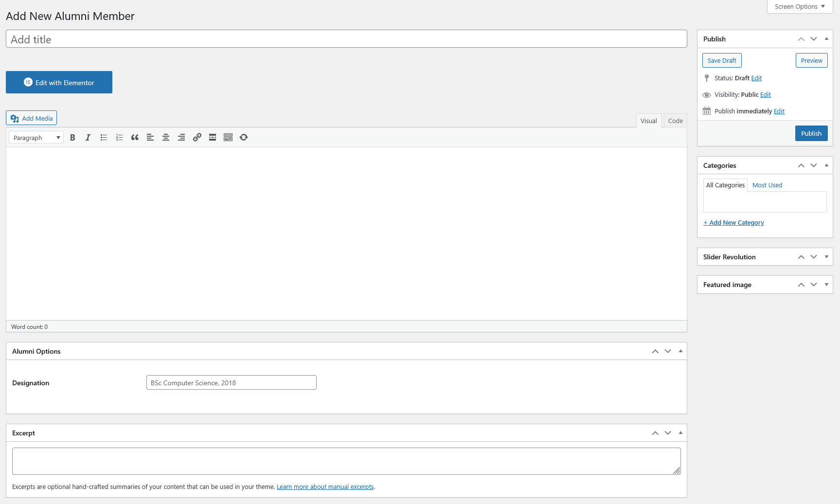The height and width of the screenshot is (504, 840).
Task: Insert a numbered list
Action: click(119, 138)
